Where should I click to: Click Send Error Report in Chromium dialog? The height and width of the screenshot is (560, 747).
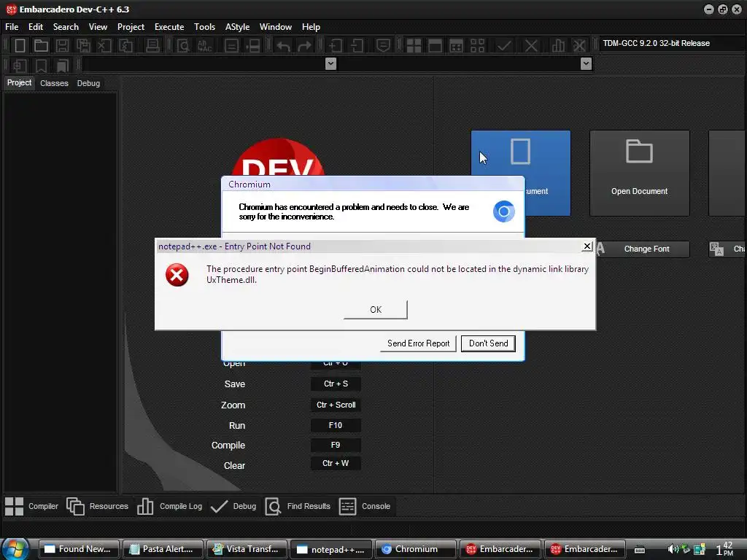(x=418, y=343)
